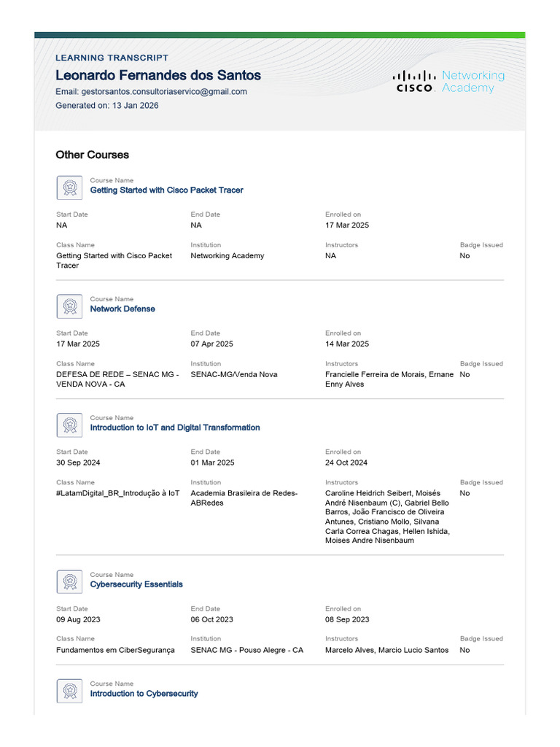This screenshot has width=560, height=747.
Task: Click the Introduction to Cybersecurity badge icon
Action: [69, 691]
